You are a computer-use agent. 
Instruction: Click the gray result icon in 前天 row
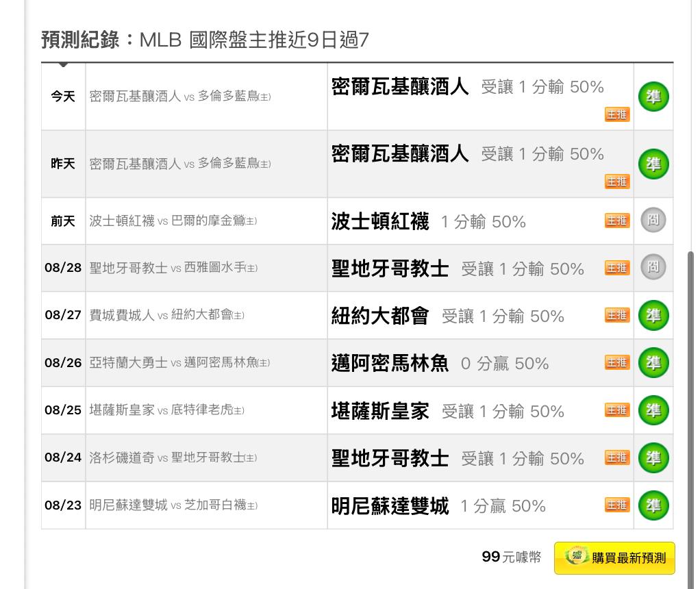653,220
